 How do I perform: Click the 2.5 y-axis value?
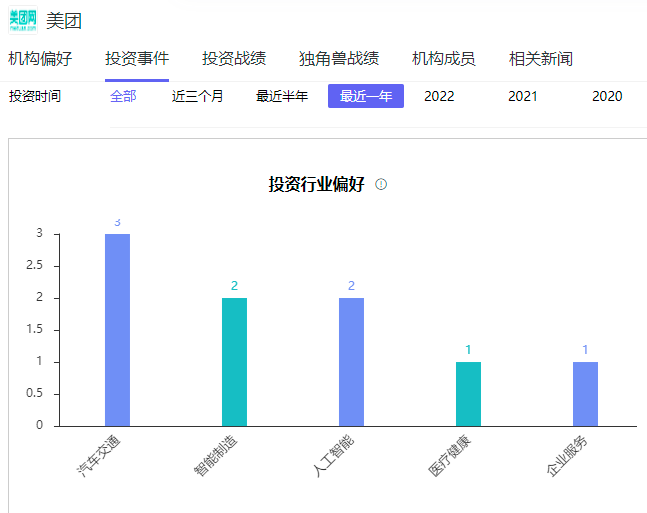tap(34, 265)
